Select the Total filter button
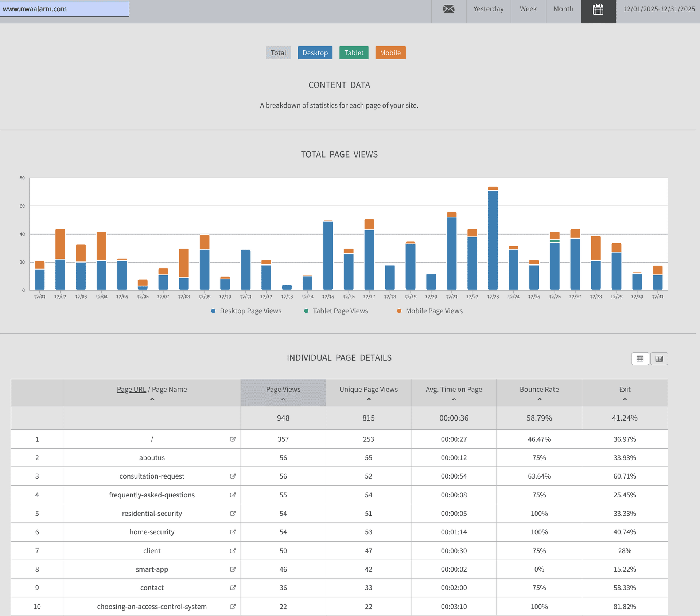 (278, 53)
